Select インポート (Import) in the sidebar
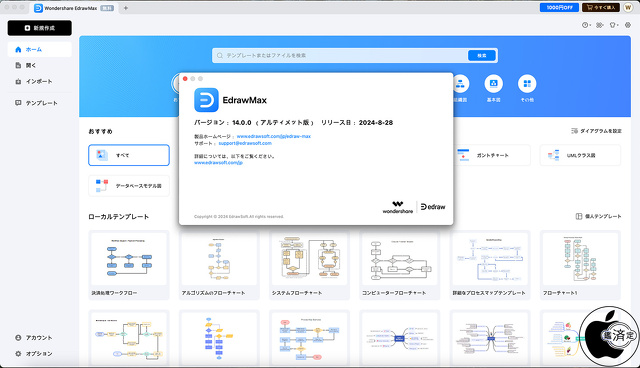The width and height of the screenshot is (640, 368). (40, 81)
